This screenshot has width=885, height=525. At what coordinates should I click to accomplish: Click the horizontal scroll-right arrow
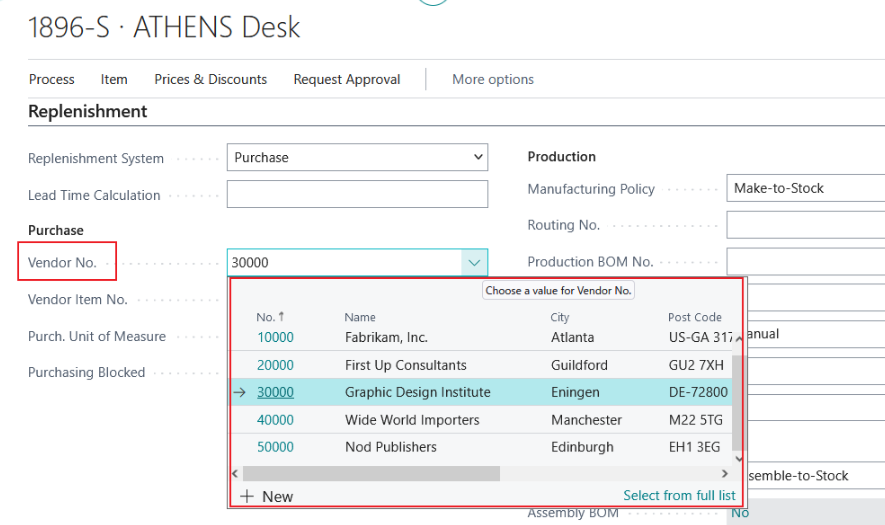[x=725, y=474]
